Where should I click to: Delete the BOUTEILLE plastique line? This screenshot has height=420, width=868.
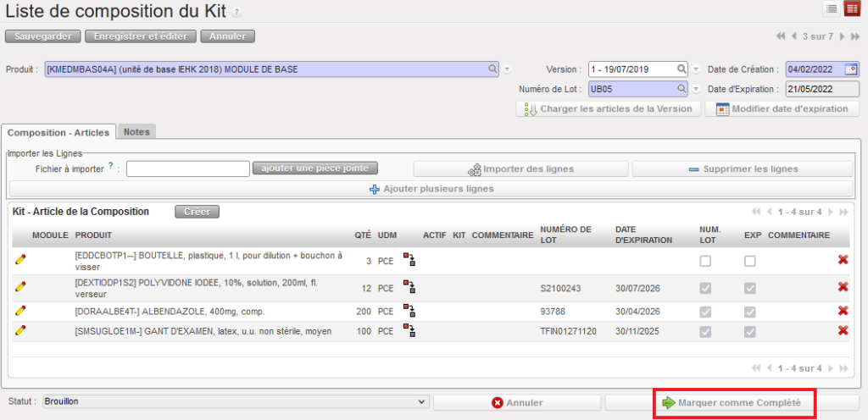[843, 260]
